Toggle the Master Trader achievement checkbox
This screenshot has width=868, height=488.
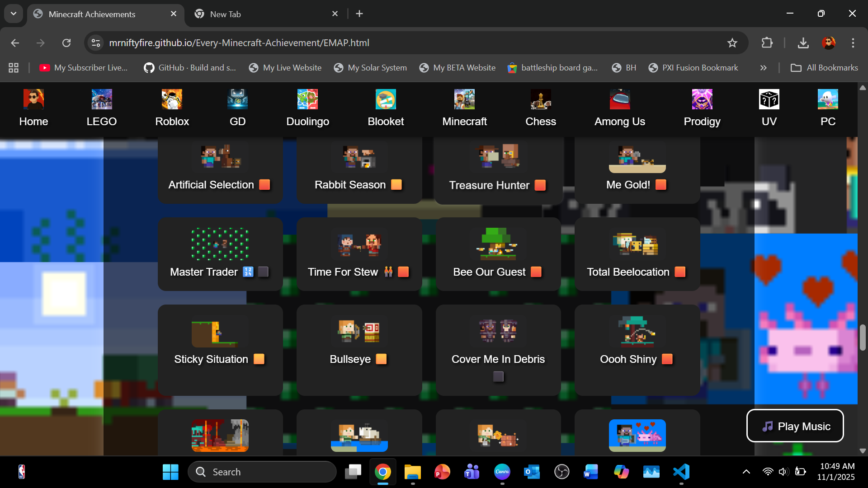pos(263,272)
